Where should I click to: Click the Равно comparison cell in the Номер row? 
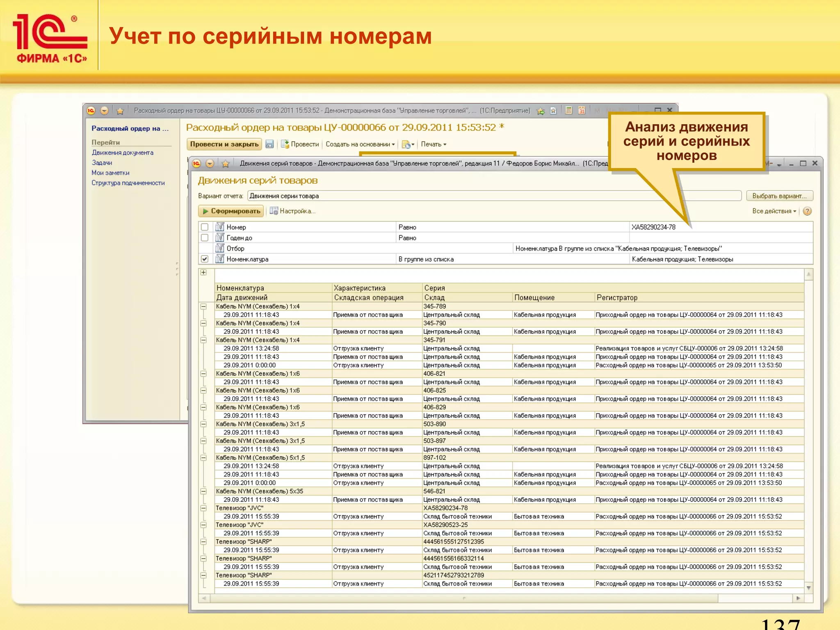[512, 227]
